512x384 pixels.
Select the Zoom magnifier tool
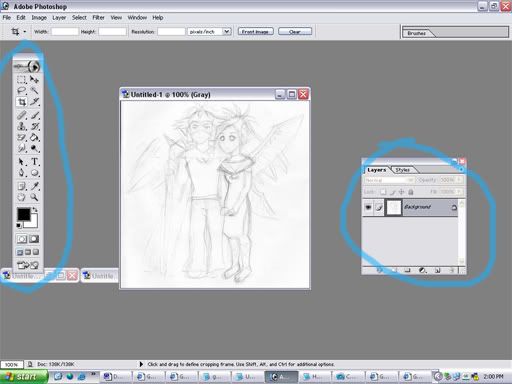pyautogui.click(x=34, y=197)
